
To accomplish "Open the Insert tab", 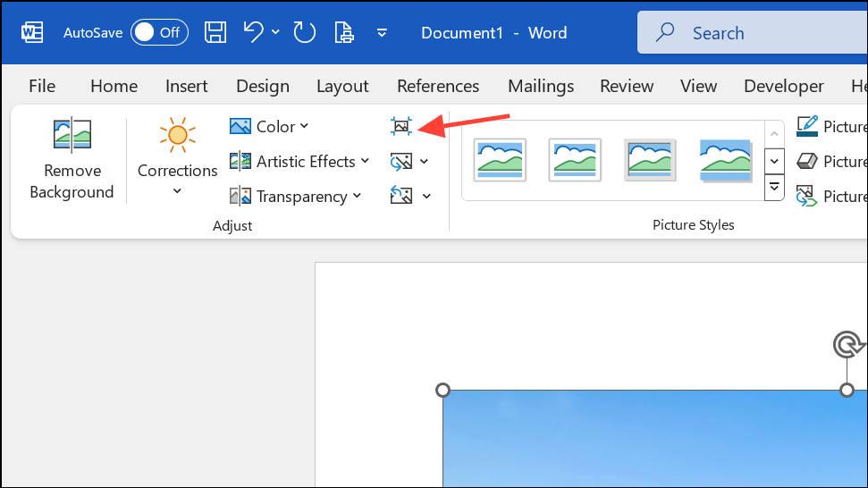I will click(x=187, y=87).
